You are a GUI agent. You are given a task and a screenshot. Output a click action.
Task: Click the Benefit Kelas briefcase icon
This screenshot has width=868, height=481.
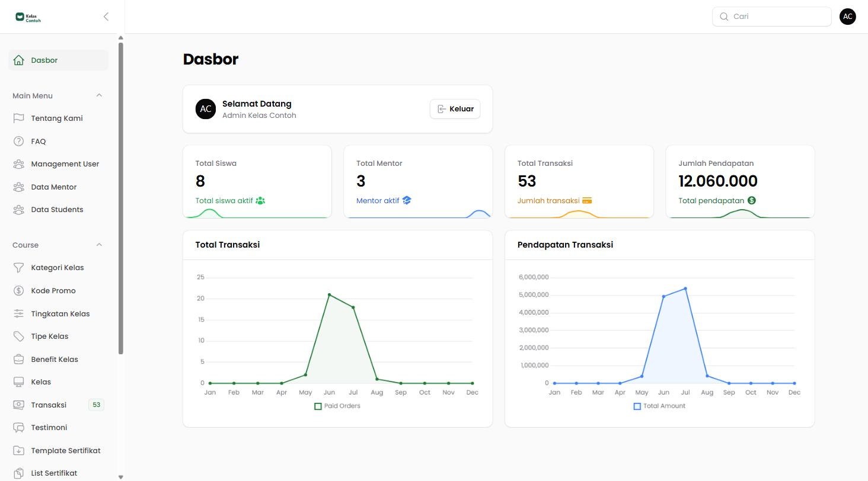(18, 359)
